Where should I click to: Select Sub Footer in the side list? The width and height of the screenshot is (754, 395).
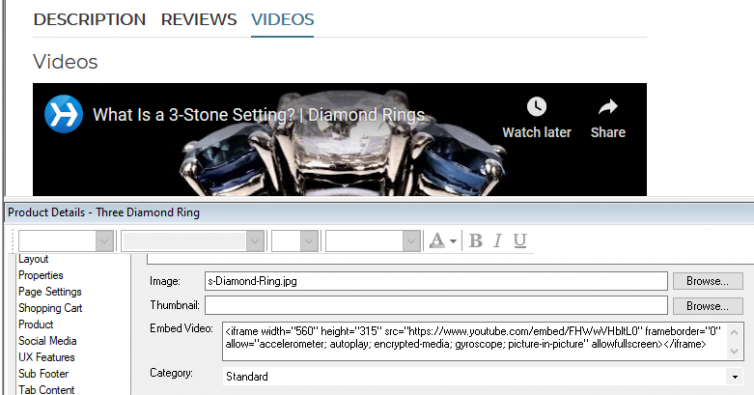[43, 373]
